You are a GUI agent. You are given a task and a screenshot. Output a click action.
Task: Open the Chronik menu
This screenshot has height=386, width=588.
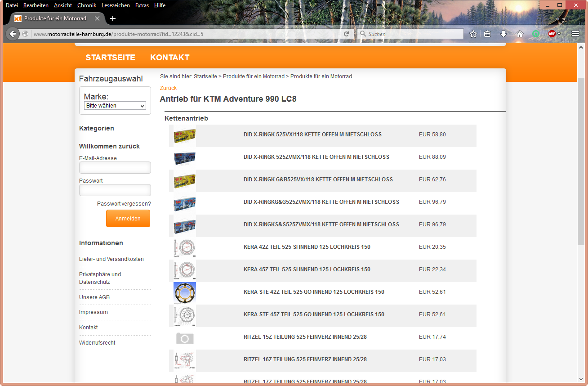pos(86,5)
